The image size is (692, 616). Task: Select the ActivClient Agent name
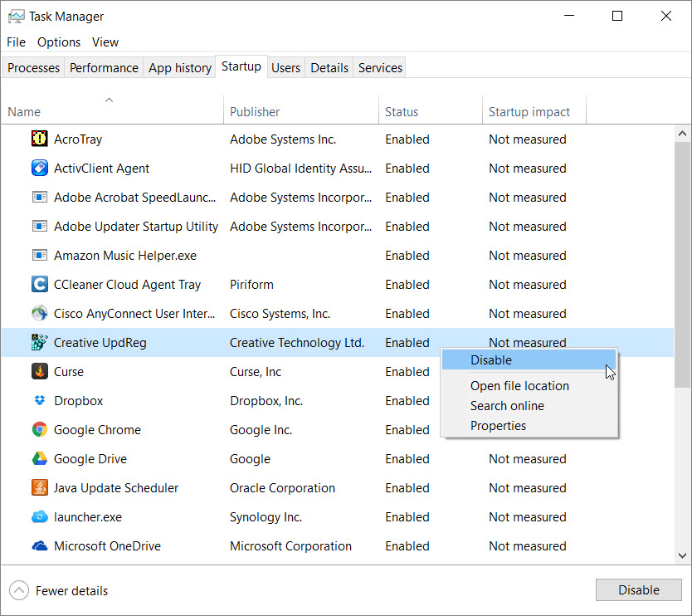coord(101,169)
